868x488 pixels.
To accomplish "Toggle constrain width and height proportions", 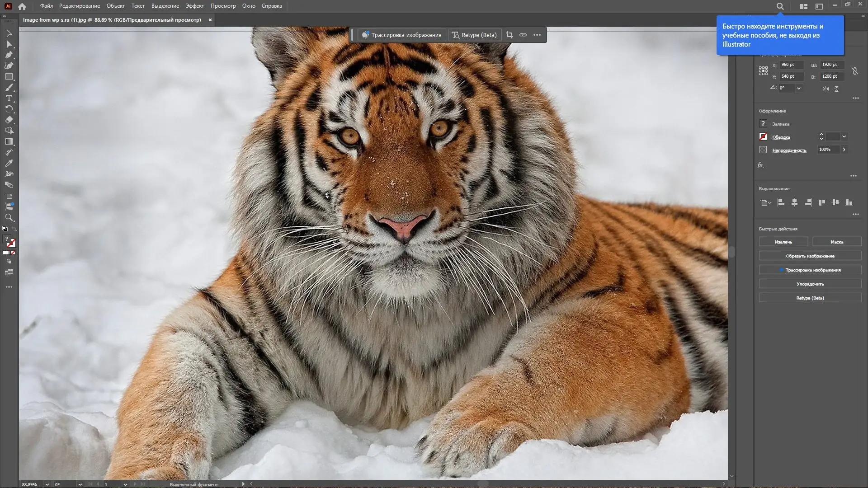I will 854,71.
